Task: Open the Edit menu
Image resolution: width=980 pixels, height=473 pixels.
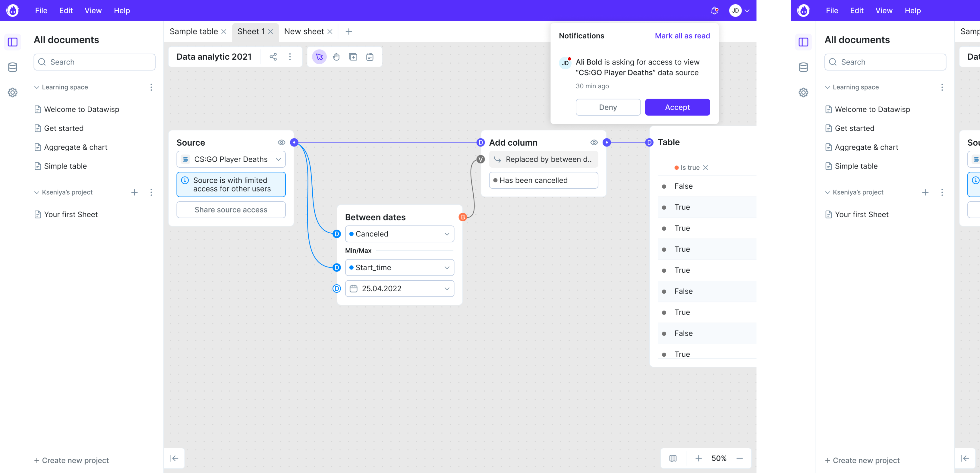Action: (x=66, y=11)
